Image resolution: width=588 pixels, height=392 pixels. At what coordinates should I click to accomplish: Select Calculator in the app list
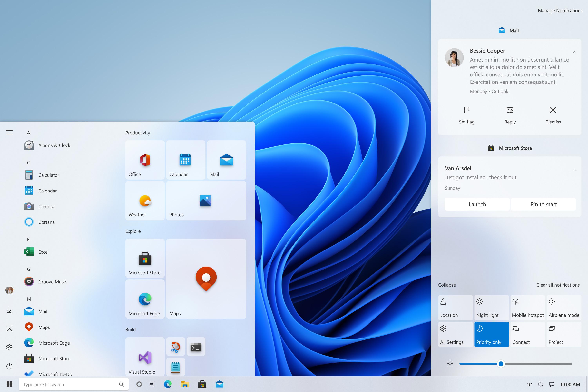[x=48, y=175]
